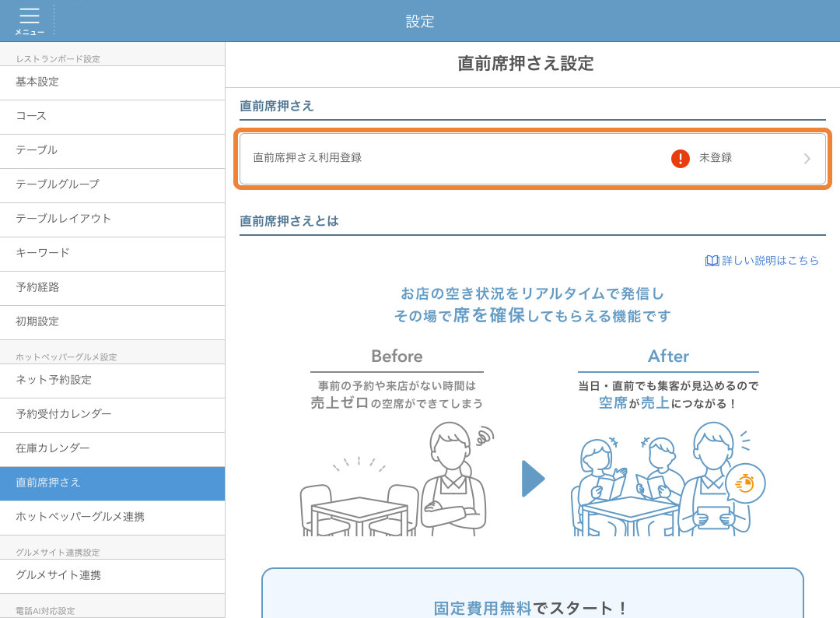Open テーブル settings
The image size is (840, 618).
coord(113,151)
